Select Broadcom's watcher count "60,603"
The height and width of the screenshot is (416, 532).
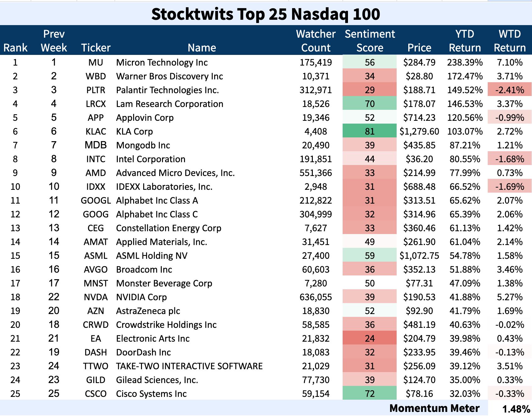316,269
